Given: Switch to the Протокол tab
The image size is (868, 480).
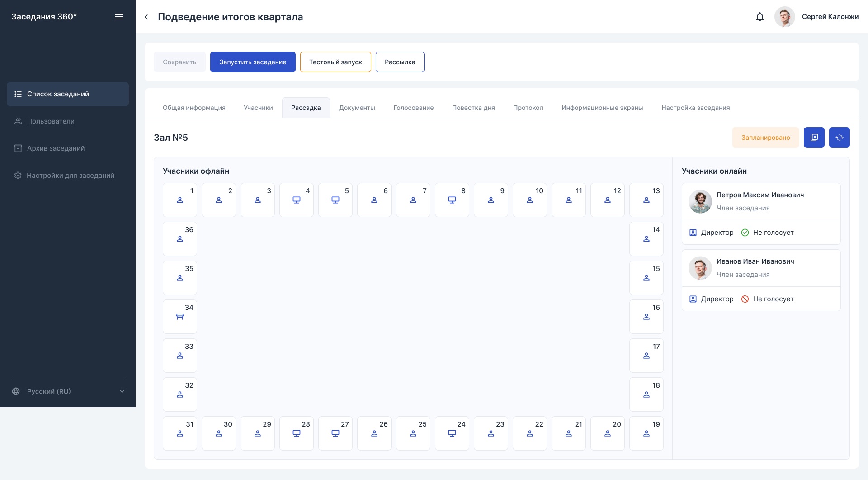Looking at the screenshot, I should coord(528,108).
